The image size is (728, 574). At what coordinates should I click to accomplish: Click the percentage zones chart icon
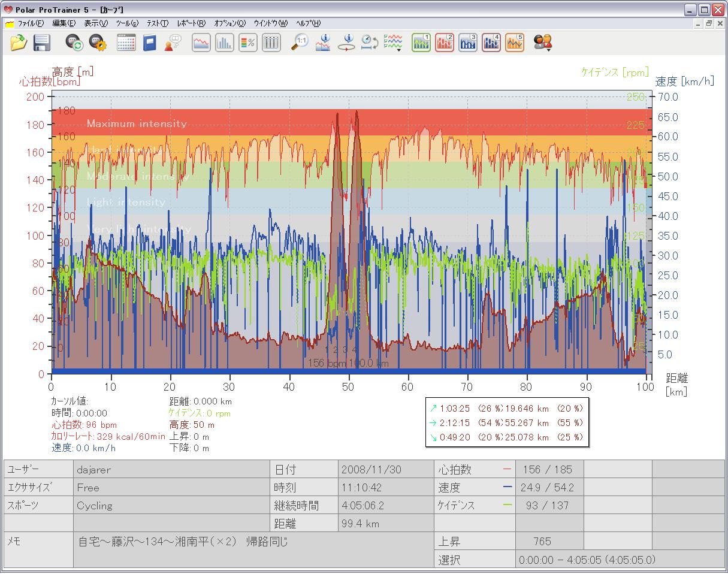(x=248, y=43)
